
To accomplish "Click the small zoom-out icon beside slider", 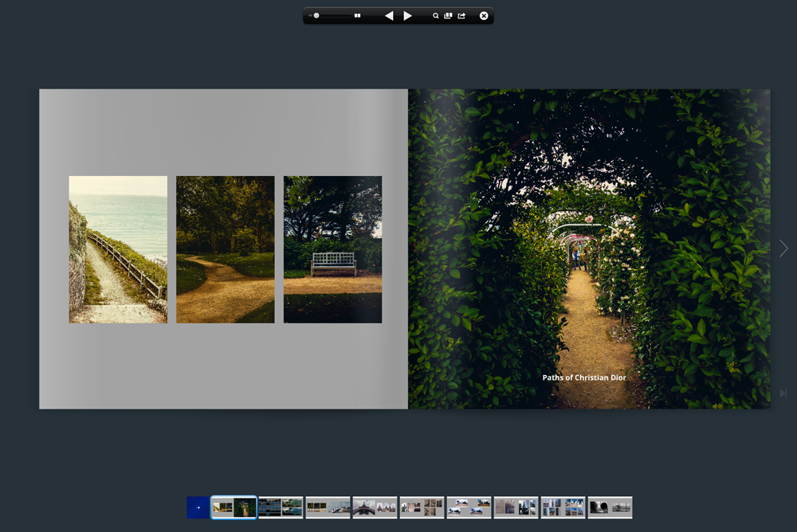I will (310, 16).
